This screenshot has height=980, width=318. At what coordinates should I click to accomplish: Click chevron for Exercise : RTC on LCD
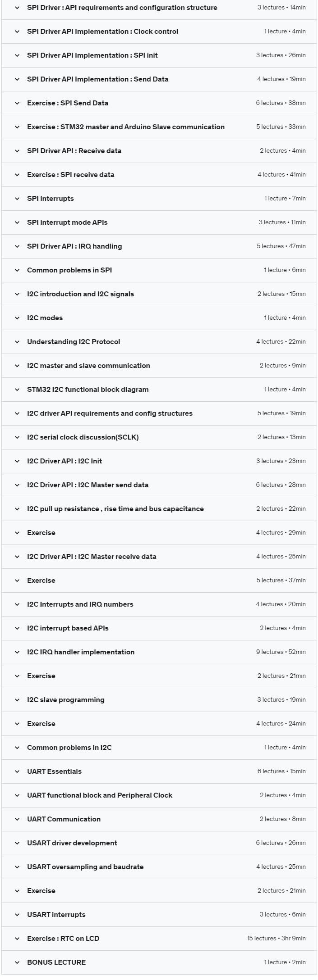pyautogui.click(x=17, y=939)
